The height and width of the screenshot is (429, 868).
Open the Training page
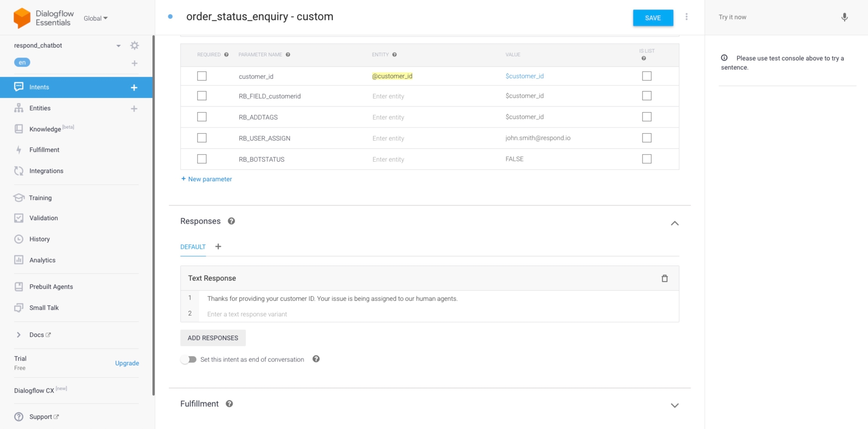(x=40, y=198)
